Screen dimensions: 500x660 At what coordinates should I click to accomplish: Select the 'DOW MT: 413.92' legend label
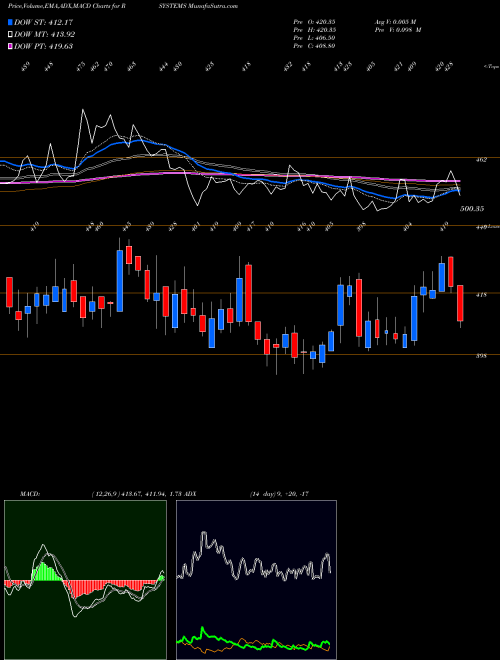pyautogui.click(x=45, y=35)
